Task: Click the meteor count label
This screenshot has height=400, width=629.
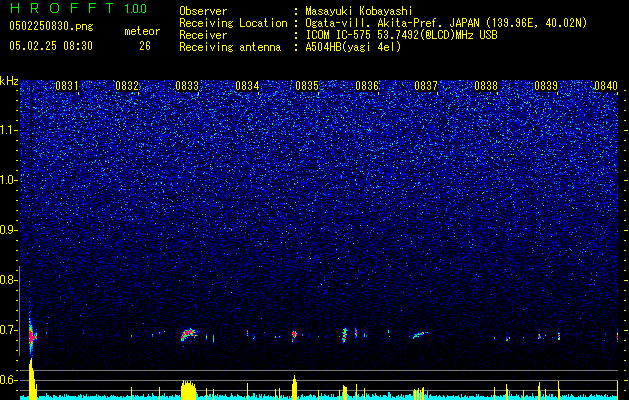Action: [x=142, y=31]
